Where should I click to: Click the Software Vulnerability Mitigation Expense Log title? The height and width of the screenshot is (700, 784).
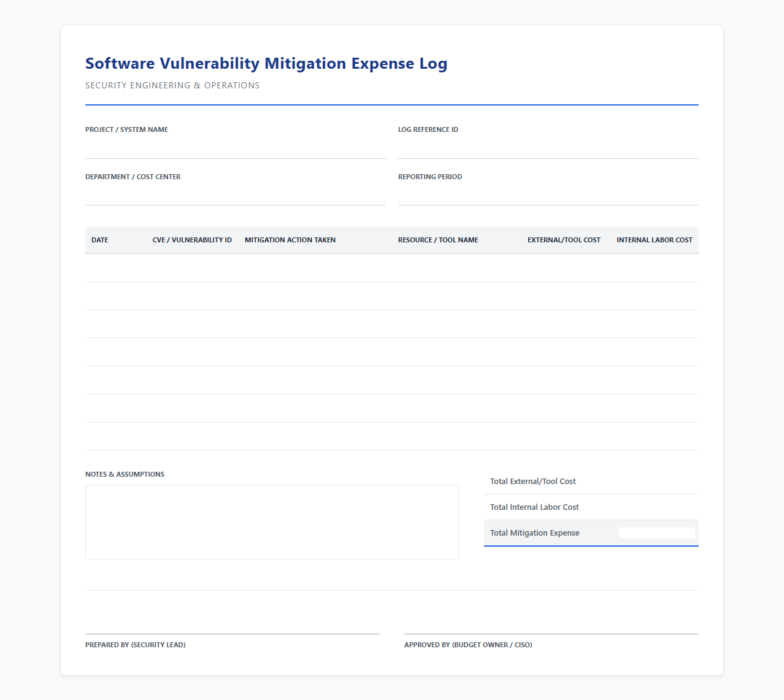pyautogui.click(x=266, y=64)
